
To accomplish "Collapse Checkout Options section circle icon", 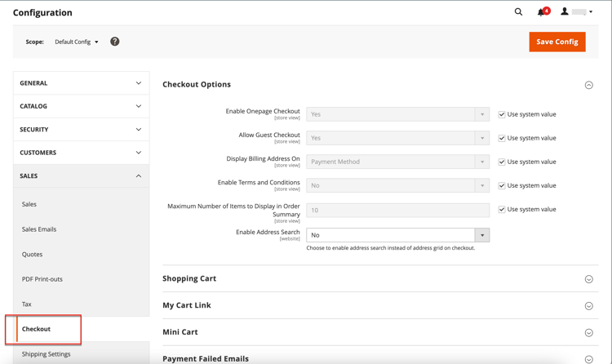I will 589,85.
